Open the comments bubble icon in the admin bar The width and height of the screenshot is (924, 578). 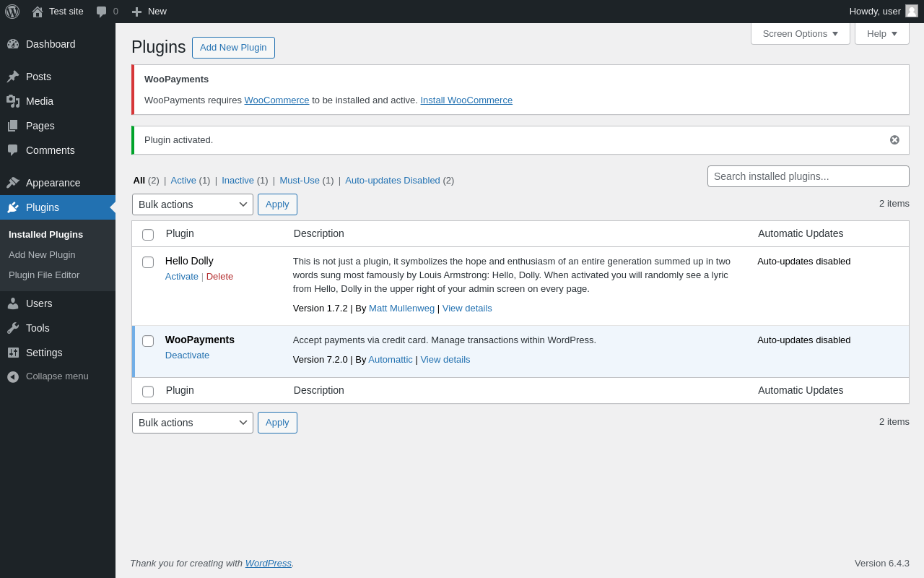102,12
